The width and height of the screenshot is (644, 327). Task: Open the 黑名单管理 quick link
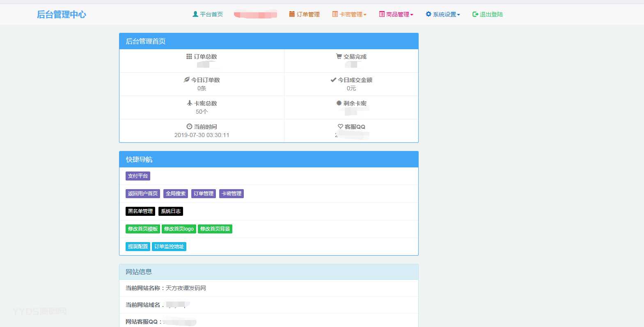140,211
